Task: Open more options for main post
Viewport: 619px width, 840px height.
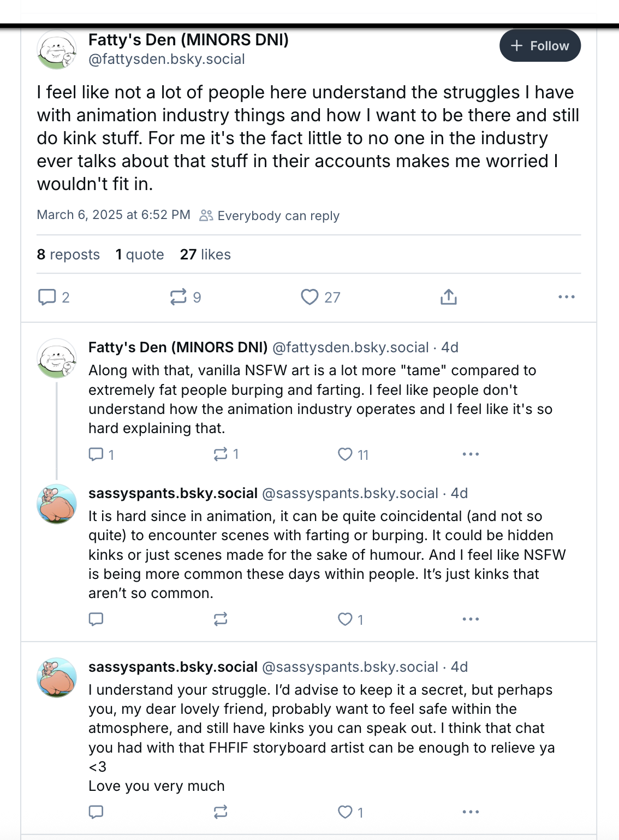Action: [x=566, y=297]
